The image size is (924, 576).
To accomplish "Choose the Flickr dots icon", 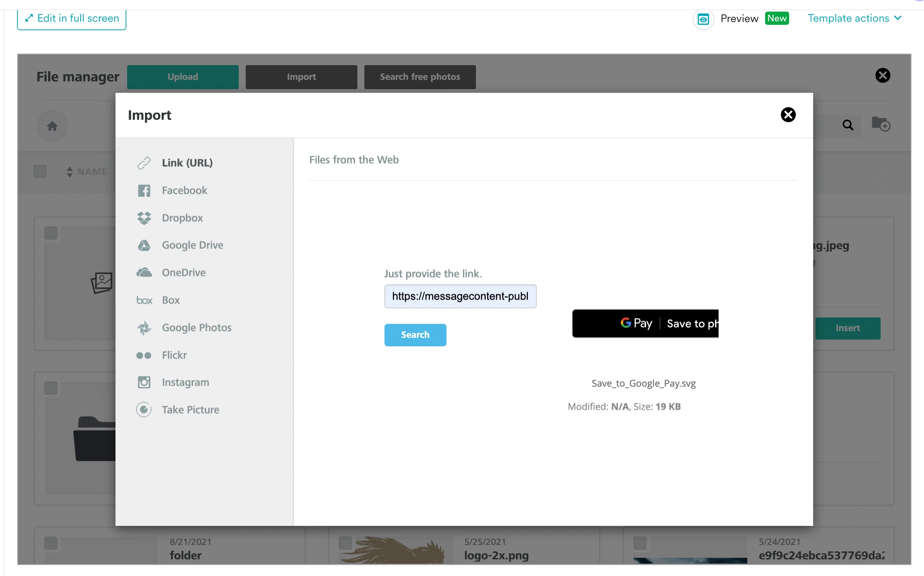I will pos(144,355).
